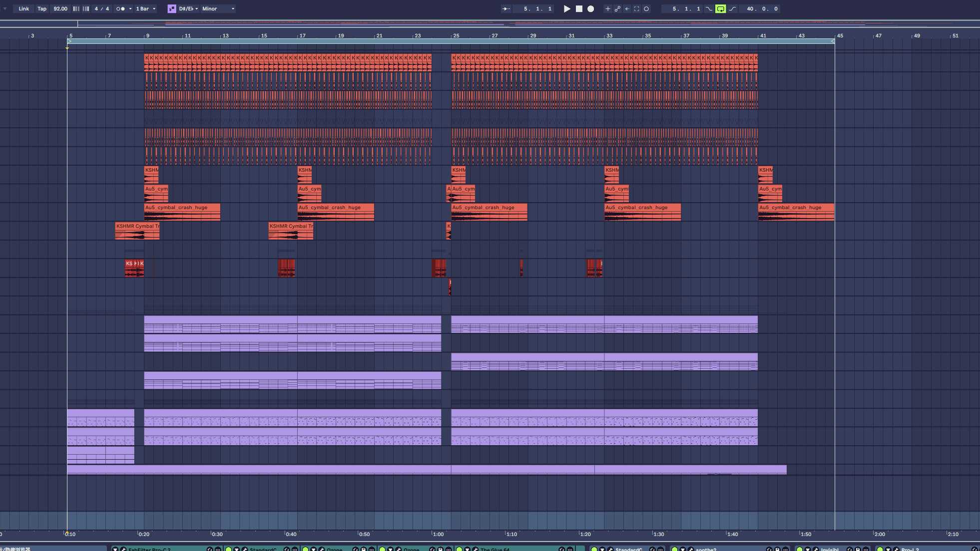
Task: Toggle the Punch-In switch
Action: click(709, 8)
